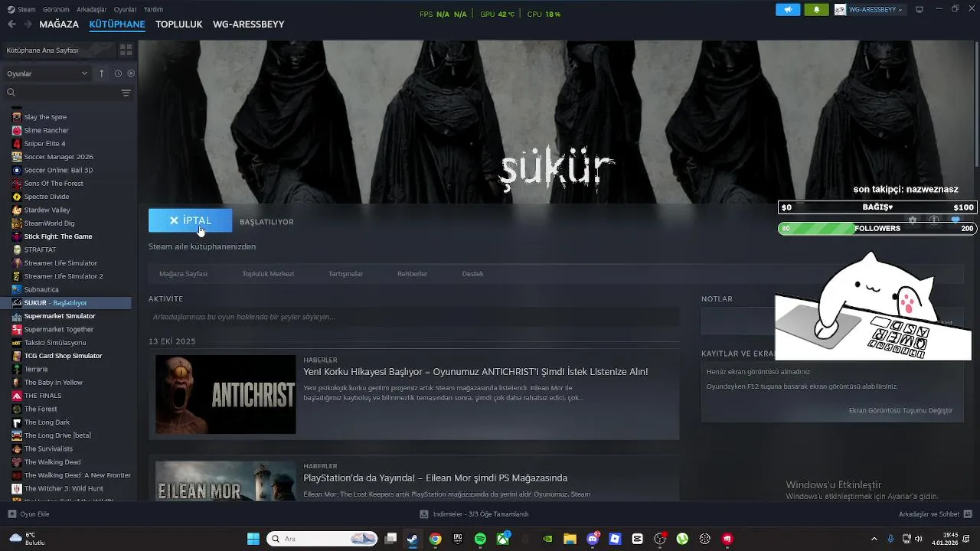Open WG-ARESSBEYY profile tab
The width and height of the screenshot is (980, 551).
249,24
